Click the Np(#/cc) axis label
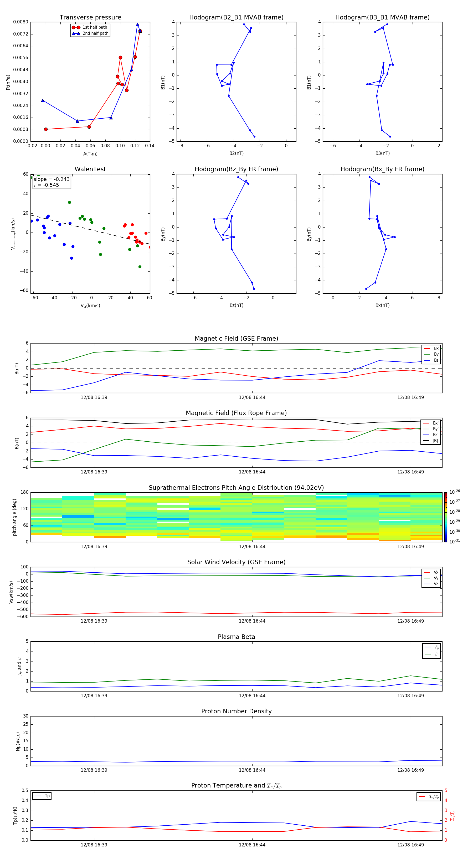 tap(18, 741)
